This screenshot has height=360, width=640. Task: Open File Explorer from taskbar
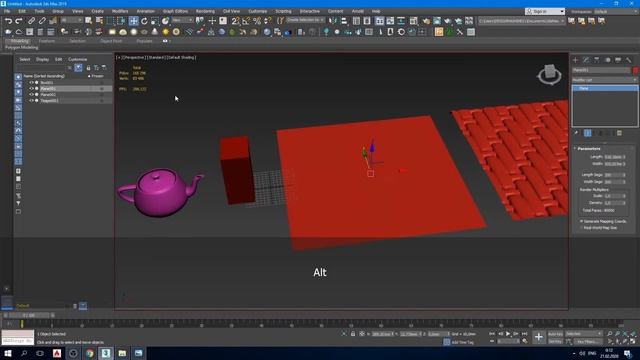click(122, 353)
